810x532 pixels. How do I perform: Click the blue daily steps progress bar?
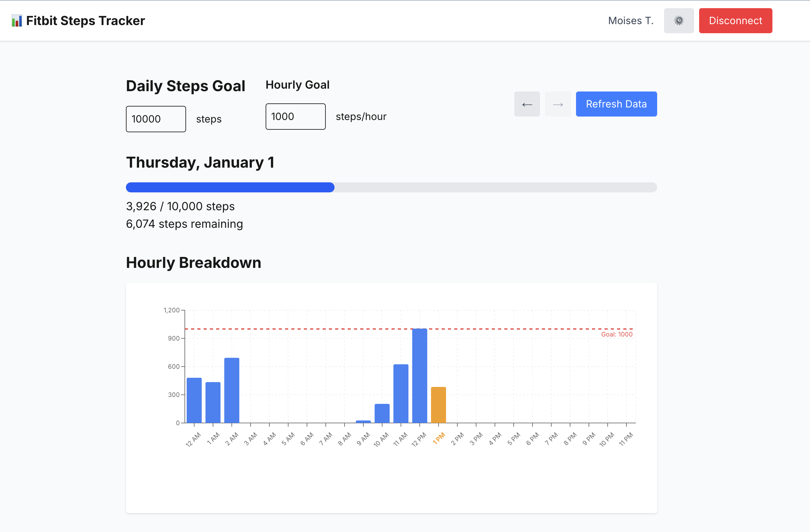click(230, 187)
